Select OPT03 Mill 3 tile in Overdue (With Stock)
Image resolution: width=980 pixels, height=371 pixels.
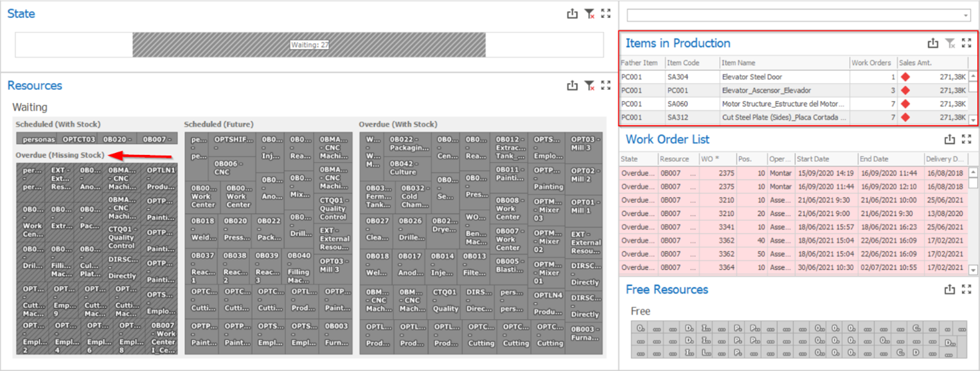pyautogui.click(x=585, y=144)
